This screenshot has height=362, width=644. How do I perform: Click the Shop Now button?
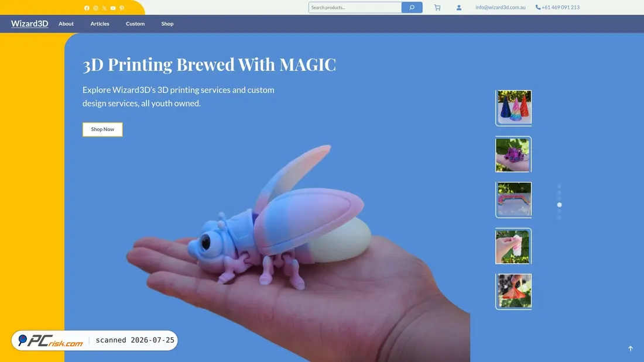click(x=102, y=129)
